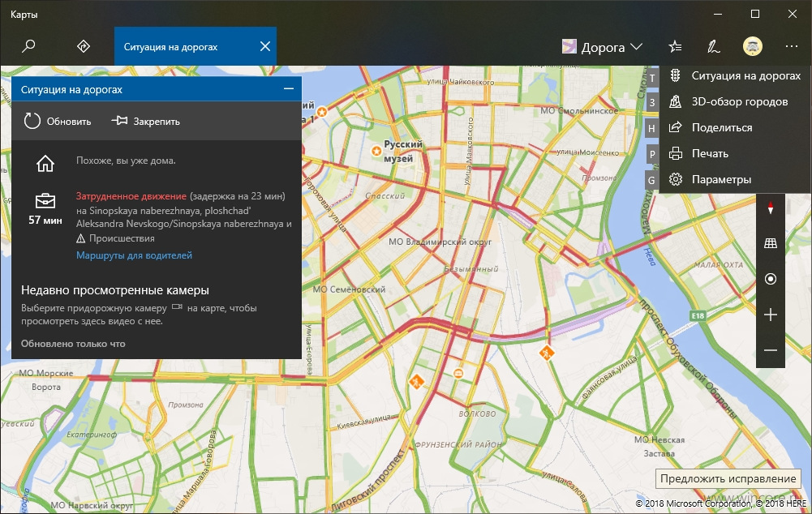The height and width of the screenshot is (514, 812).
Task: Choose 3D-обзор городов from menu
Action: (735, 102)
